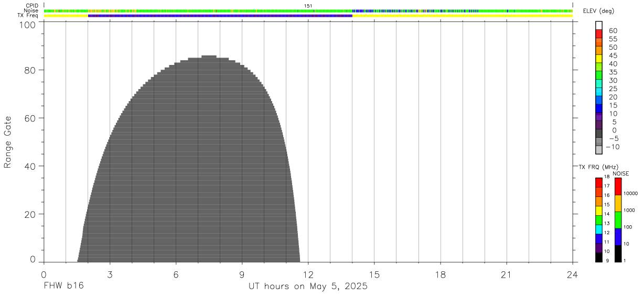Click the x-axis tick label "15"
The width and height of the screenshot is (644, 297).
tap(374, 274)
